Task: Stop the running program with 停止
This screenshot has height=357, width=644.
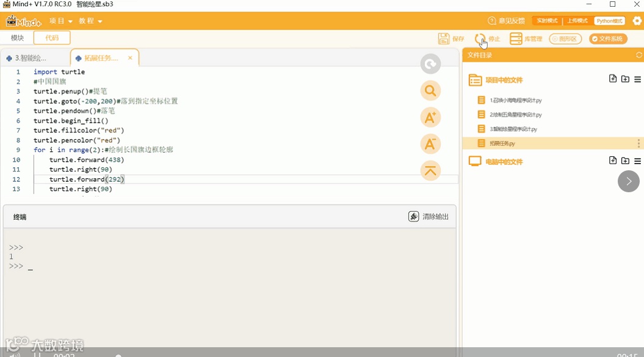Action: [488, 39]
